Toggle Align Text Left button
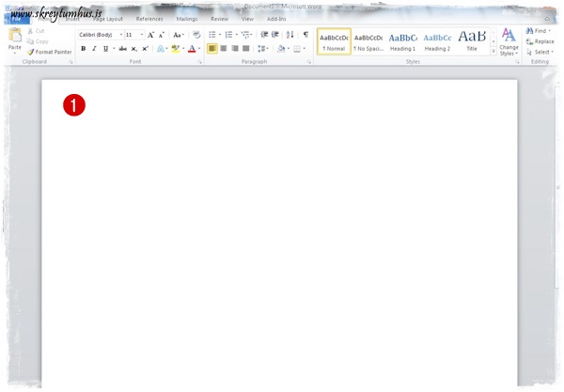This screenshot has width=564, height=392. click(x=212, y=48)
